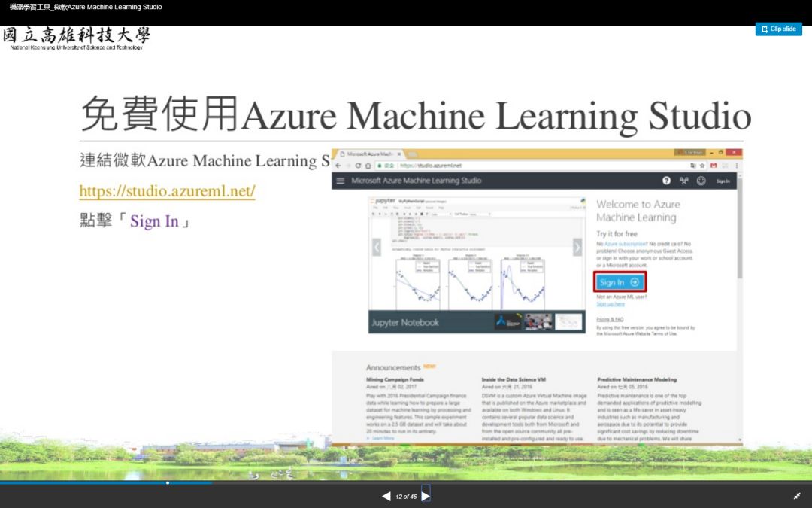Click the help question mark icon in the Azure header
Viewport: 812px width, 508px height.
[666, 181]
